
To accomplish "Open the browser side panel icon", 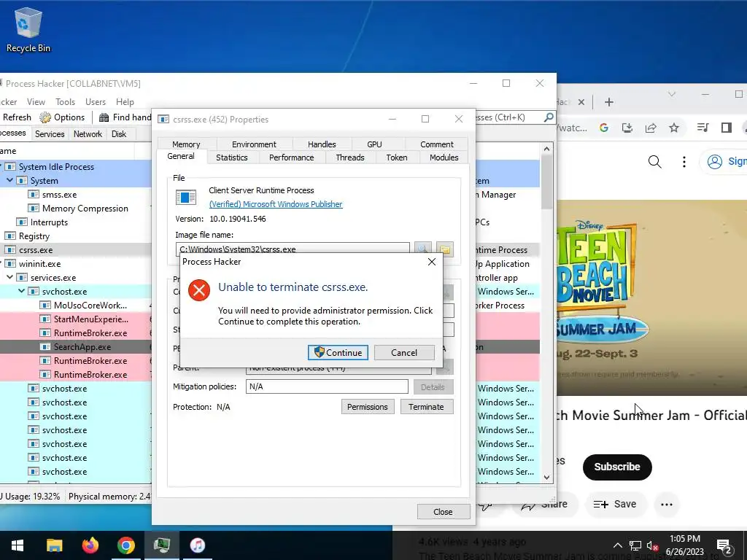I will click(x=726, y=128).
